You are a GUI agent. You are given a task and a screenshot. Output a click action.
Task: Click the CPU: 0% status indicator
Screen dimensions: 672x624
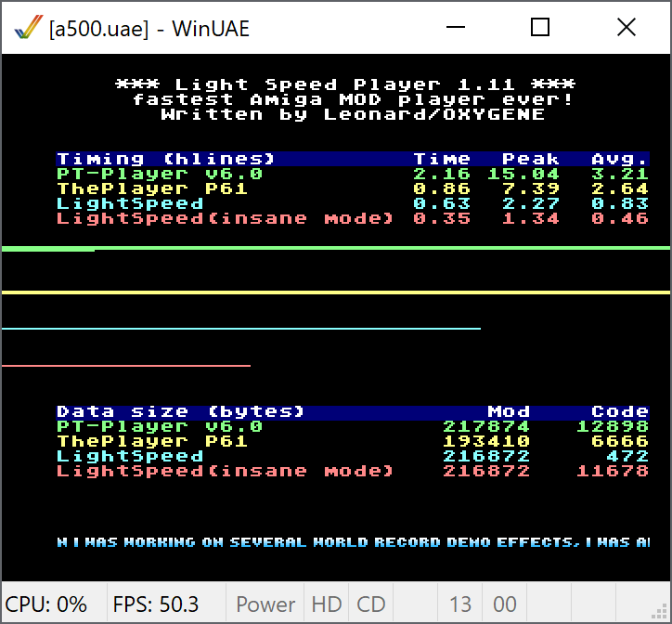click(45, 604)
